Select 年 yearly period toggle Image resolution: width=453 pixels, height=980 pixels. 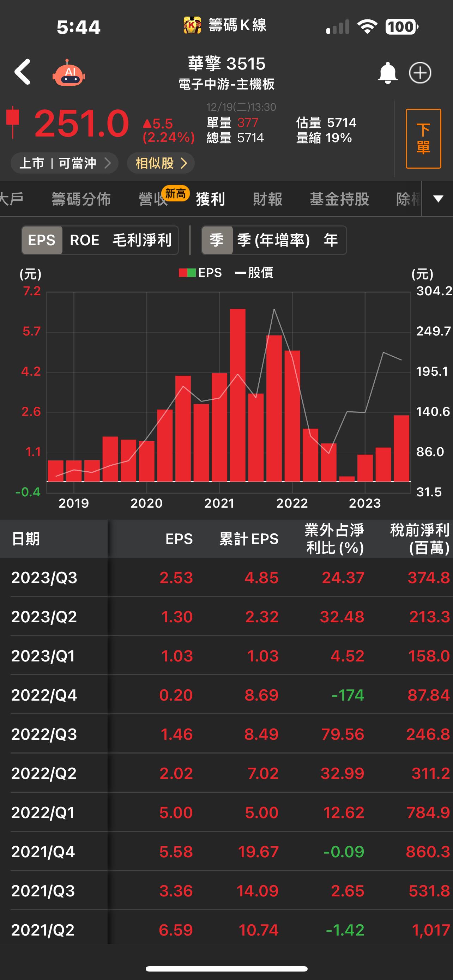point(331,240)
